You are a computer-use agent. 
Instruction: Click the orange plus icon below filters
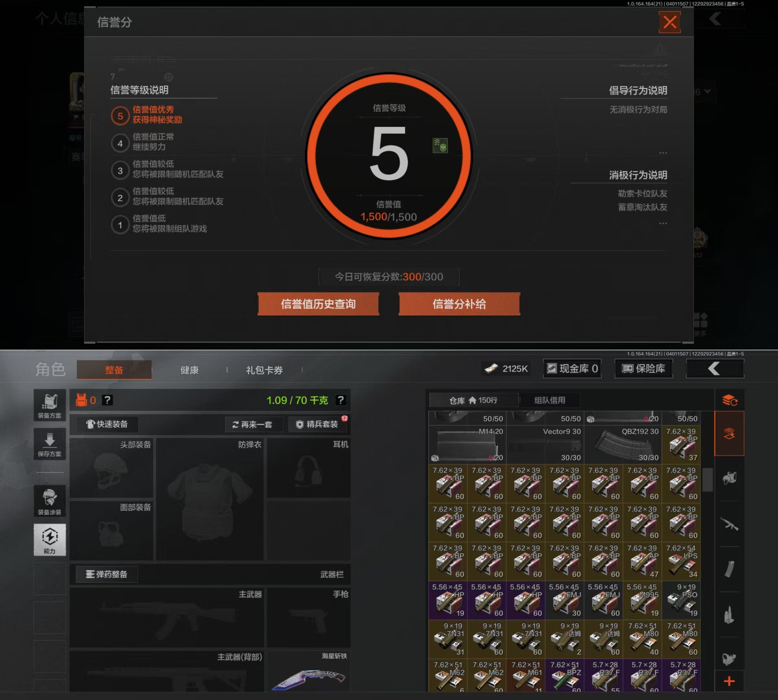(729, 682)
